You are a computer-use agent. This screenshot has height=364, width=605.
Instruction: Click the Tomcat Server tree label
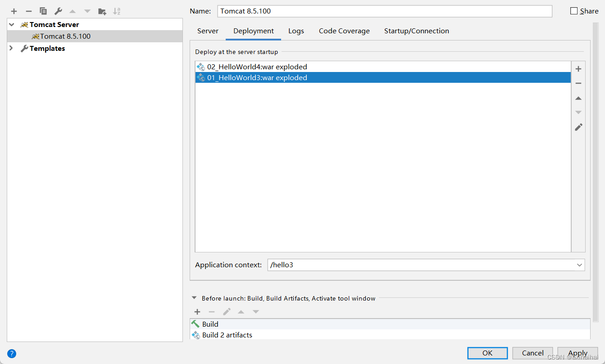pos(54,25)
